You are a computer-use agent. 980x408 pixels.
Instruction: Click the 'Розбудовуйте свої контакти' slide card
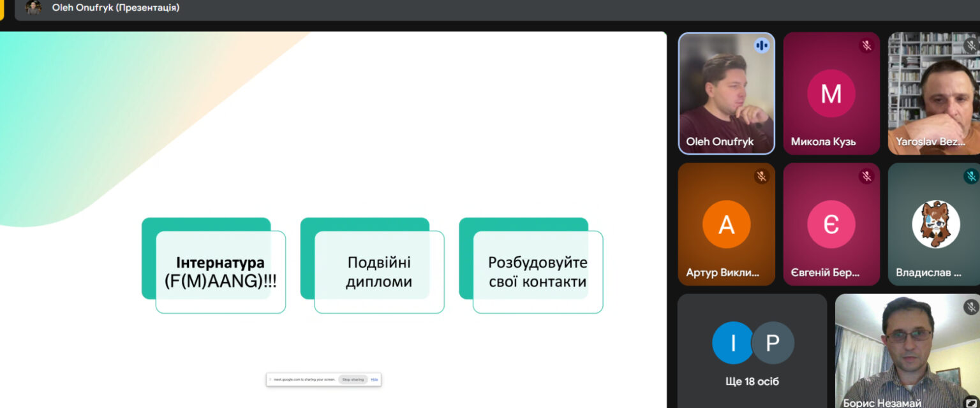[537, 272]
